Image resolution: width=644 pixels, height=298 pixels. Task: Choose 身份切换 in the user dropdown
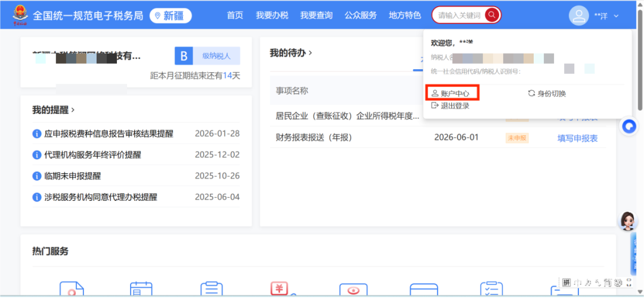point(547,94)
